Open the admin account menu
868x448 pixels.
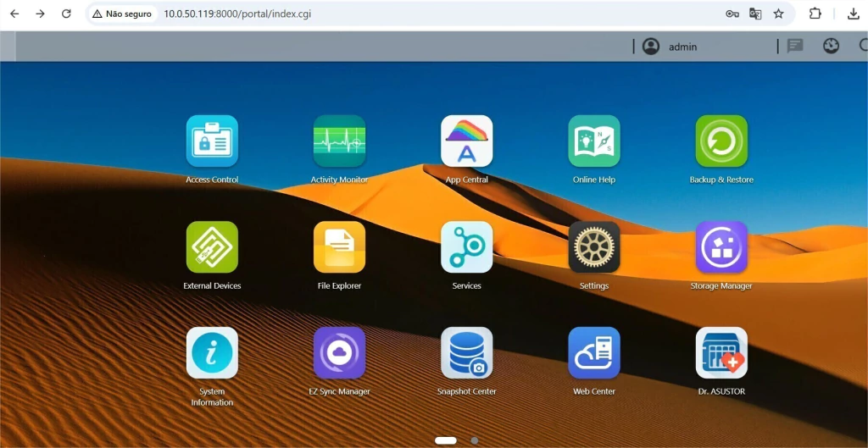682,47
